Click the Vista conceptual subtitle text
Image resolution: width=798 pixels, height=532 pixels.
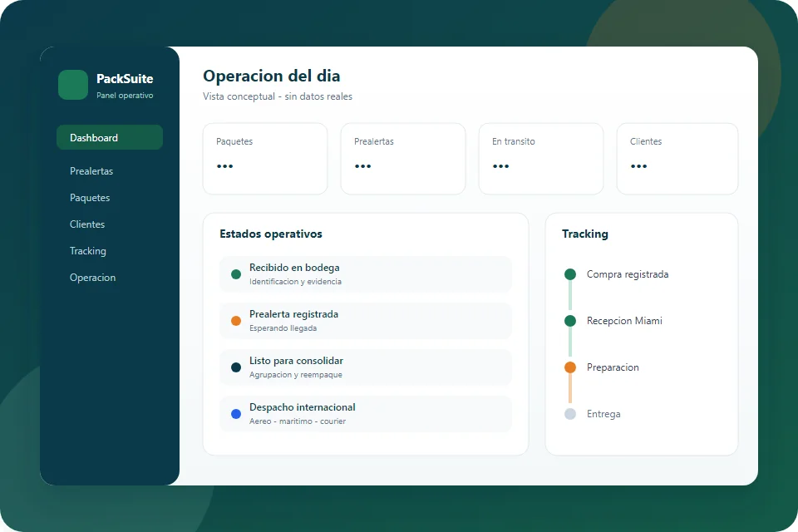(x=278, y=96)
